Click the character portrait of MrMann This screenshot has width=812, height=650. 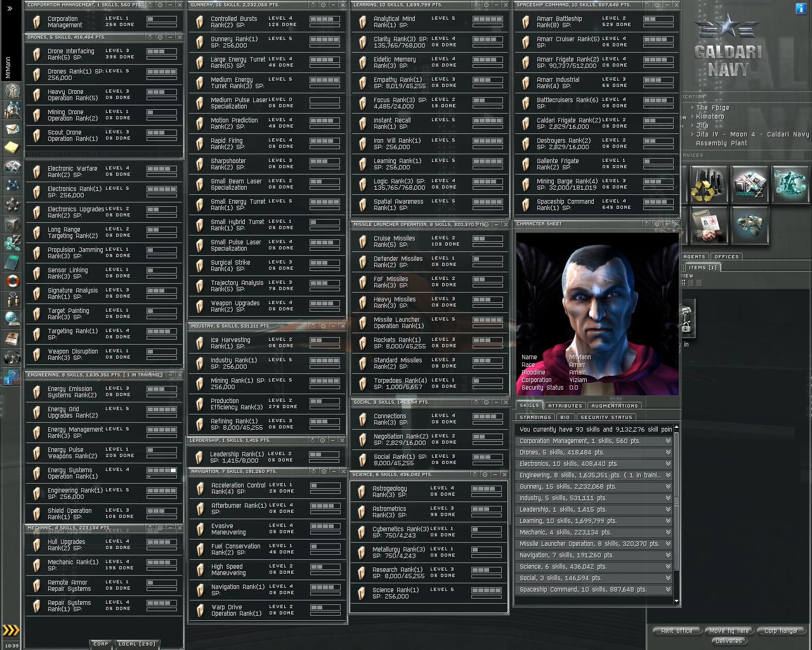coord(596,314)
